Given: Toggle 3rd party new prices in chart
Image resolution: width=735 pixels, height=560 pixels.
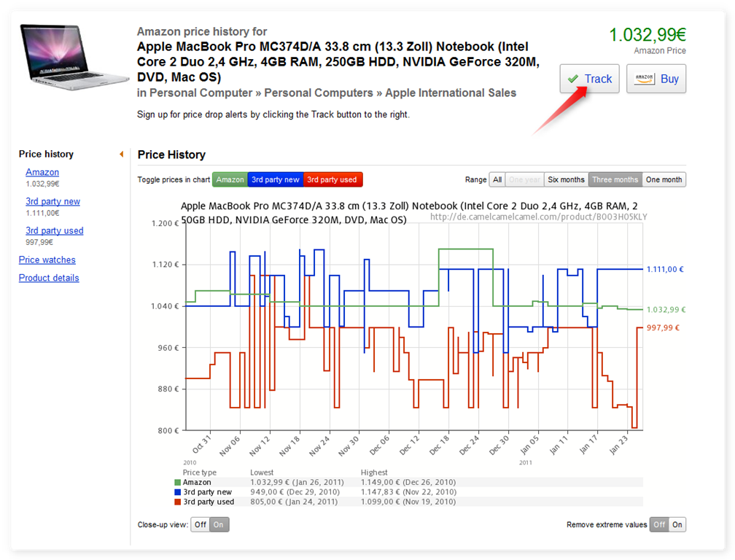Looking at the screenshot, I should pyautogui.click(x=275, y=179).
